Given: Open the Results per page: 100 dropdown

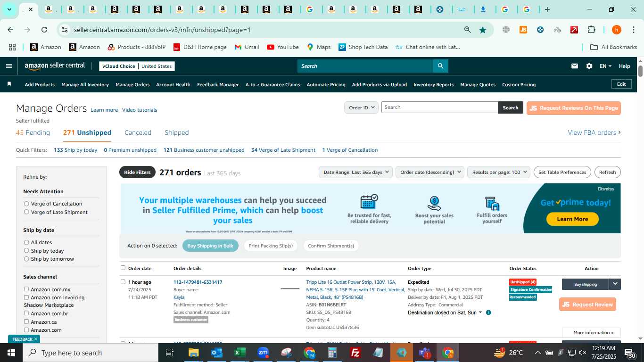Looking at the screenshot, I should tap(499, 172).
